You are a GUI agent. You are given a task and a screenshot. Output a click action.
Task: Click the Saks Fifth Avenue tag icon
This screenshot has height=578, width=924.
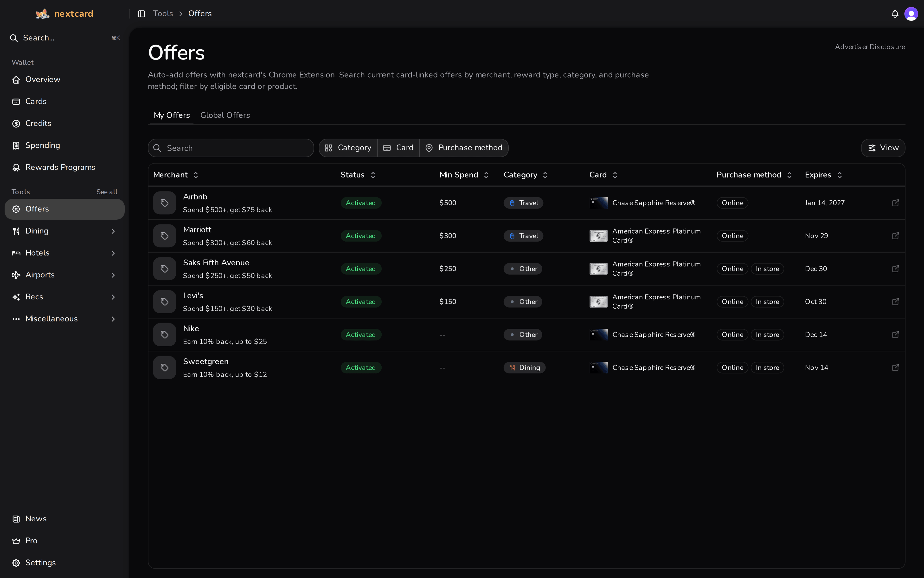point(165,269)
